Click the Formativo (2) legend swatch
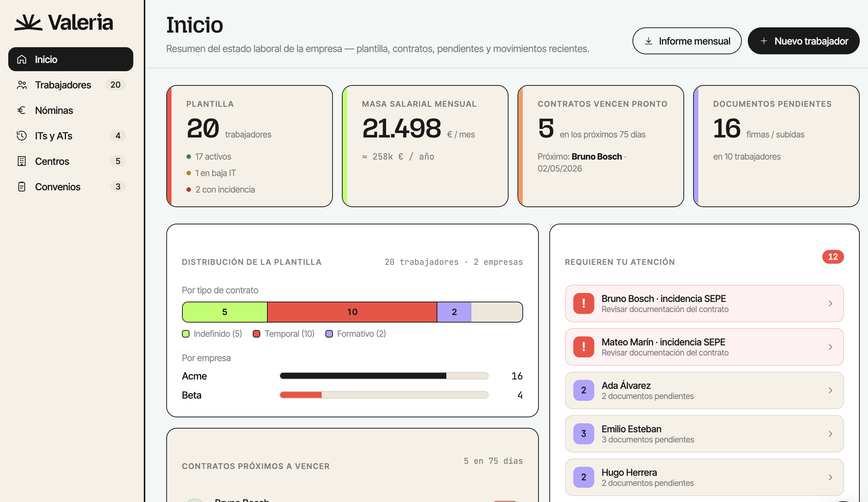Image resolution: width=868 pixels, height=502 pixels. click(x=329, y=334)
